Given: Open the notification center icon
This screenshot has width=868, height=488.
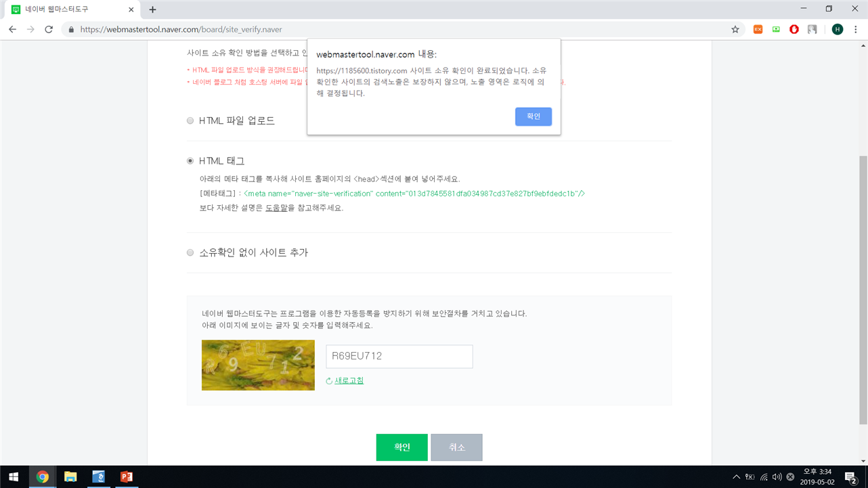Looking at the screenshot, I should click(x=851, y=477).
